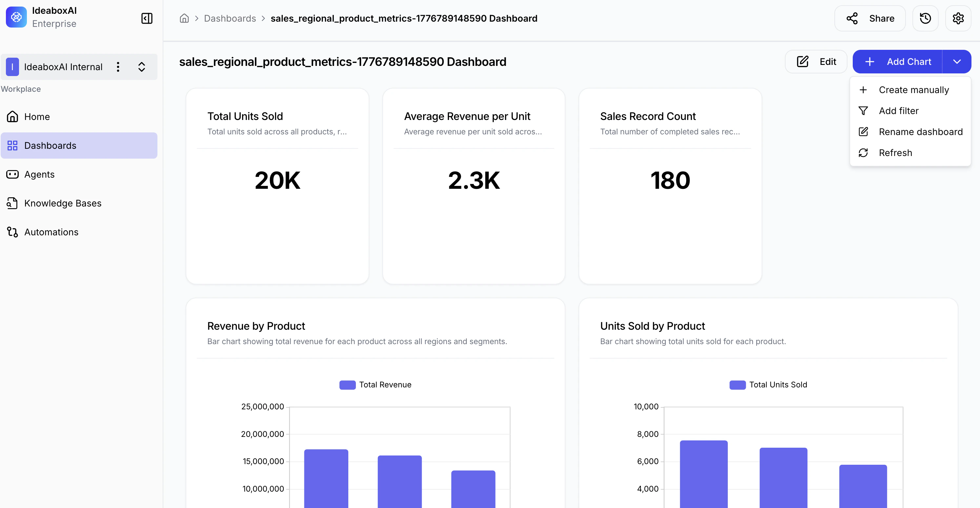Open the history clock button
Image resolution: width=980 pixels, height=508 pixels.
click(925, 18)
